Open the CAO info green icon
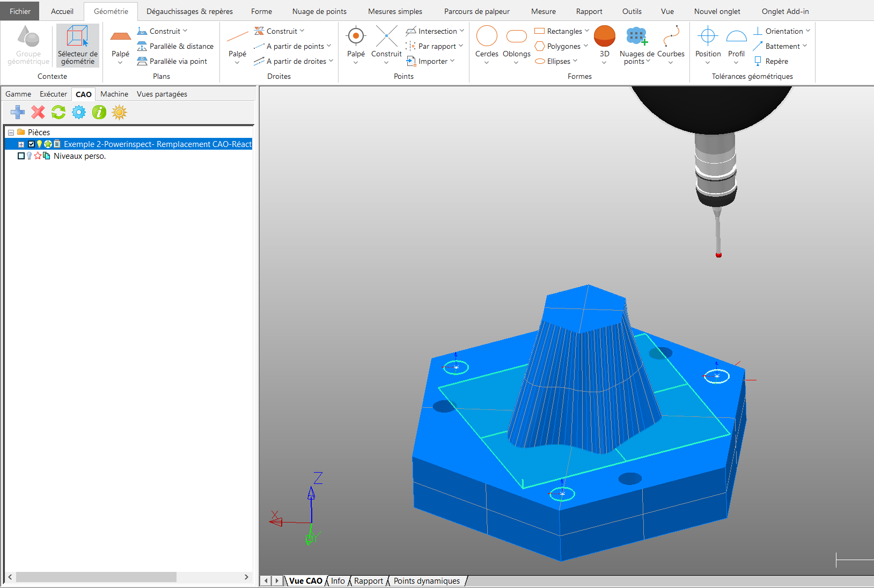The image size is (874, 588). coord(99,112)
